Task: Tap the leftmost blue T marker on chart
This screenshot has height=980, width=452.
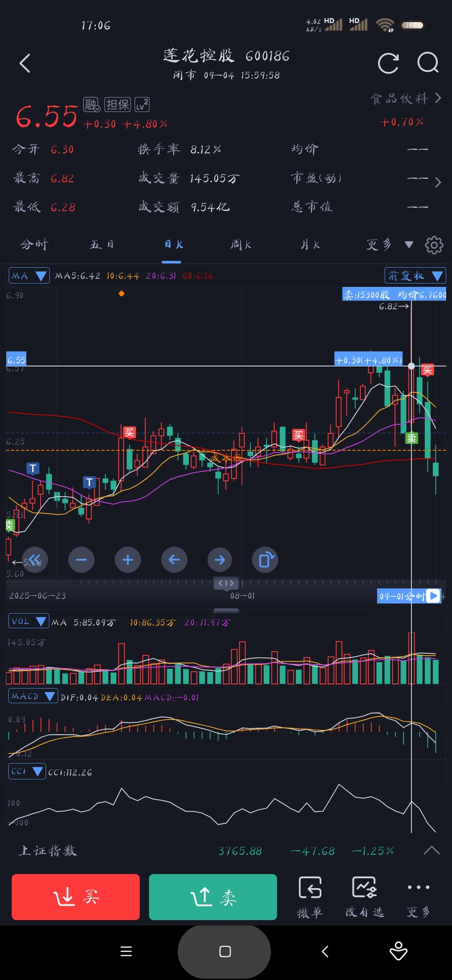Action: pyautogui.click(x=33, y=469)
